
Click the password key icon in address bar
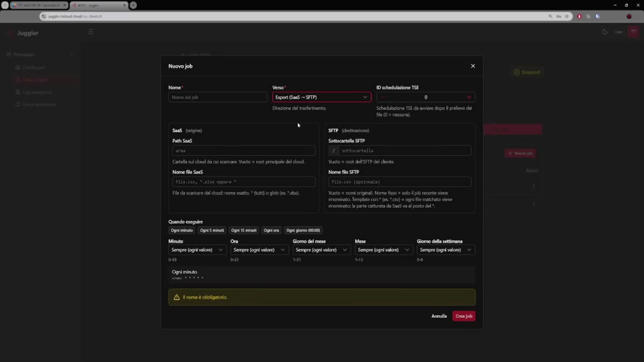tap(558, 16)
